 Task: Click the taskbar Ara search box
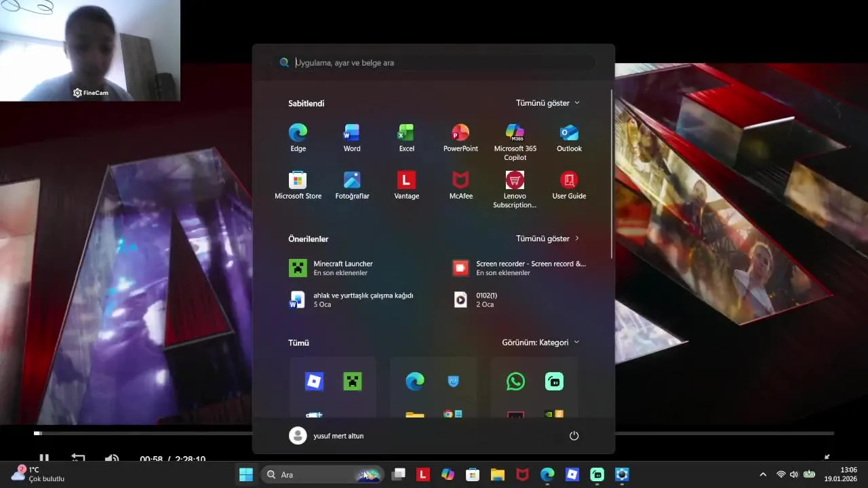[323, 474]
